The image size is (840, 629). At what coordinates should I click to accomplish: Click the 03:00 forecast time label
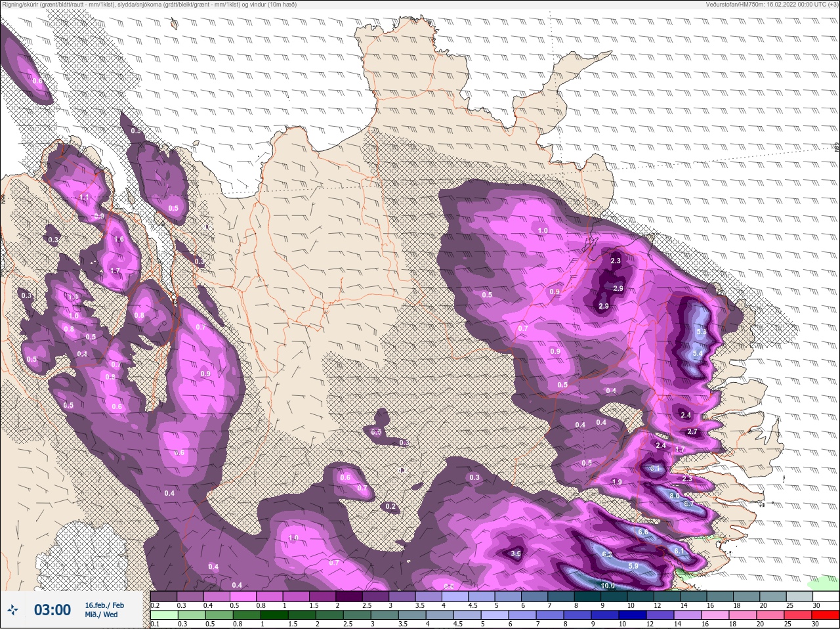pos(52,610)
